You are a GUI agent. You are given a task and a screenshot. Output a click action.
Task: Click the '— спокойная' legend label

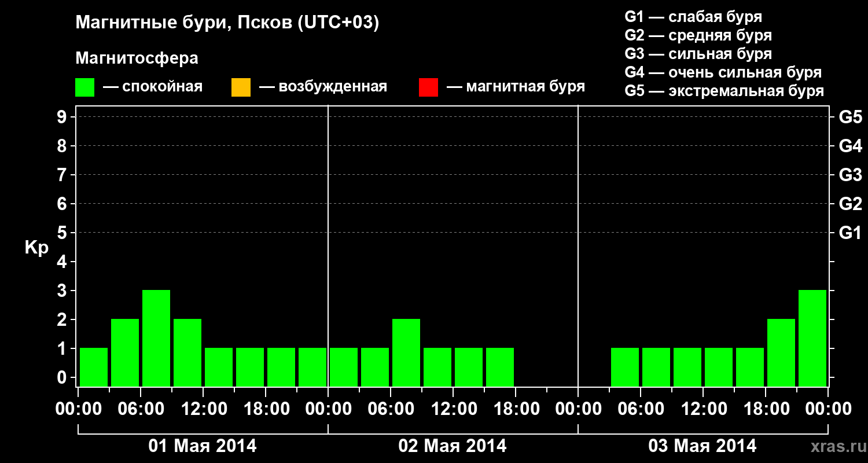tap(153, 87)
